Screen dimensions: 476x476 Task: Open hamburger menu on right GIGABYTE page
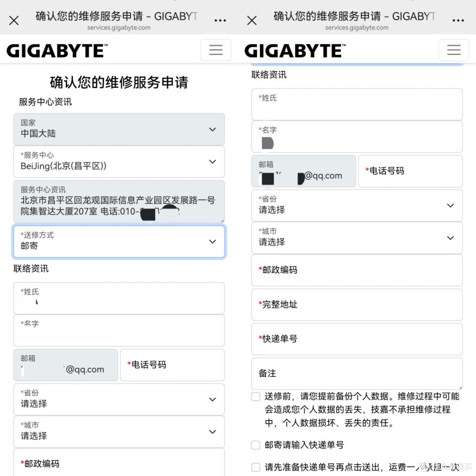click(x=454, y=50)
